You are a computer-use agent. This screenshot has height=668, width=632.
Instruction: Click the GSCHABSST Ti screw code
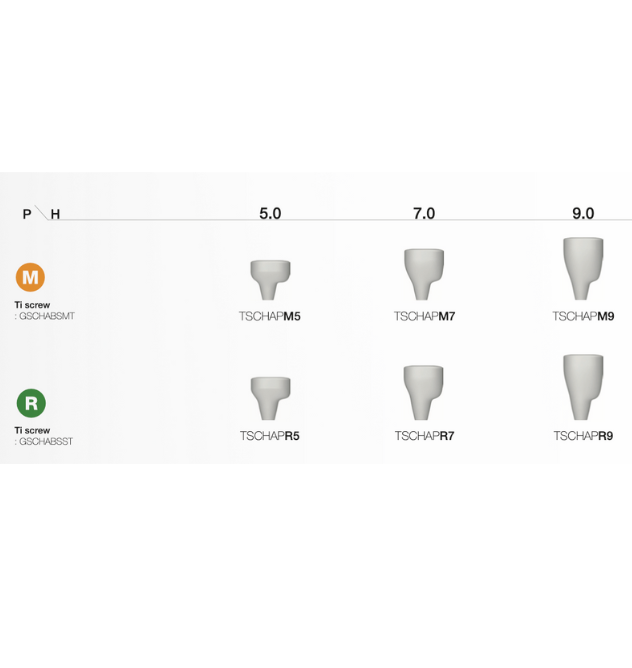click(46, 441)
